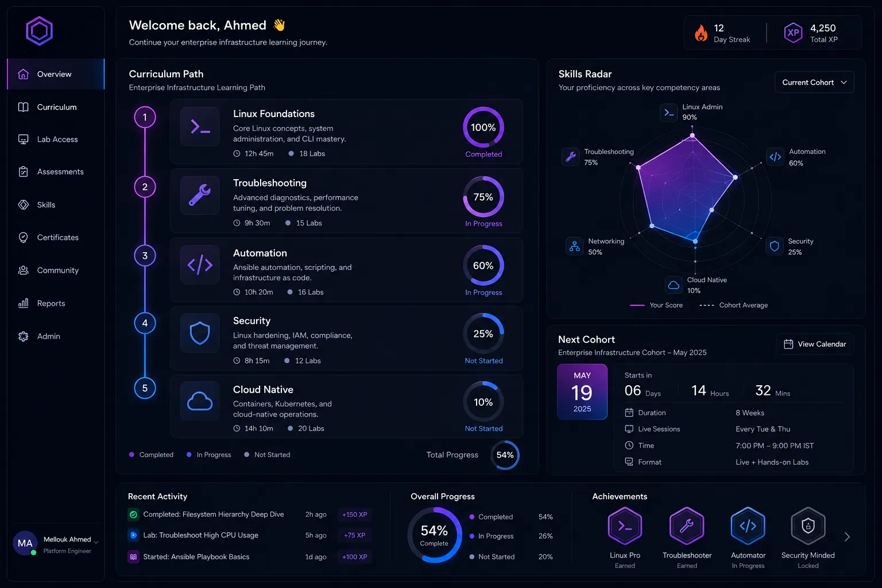
Task: Open the Assessments section
Action: (x=56, y=172)
